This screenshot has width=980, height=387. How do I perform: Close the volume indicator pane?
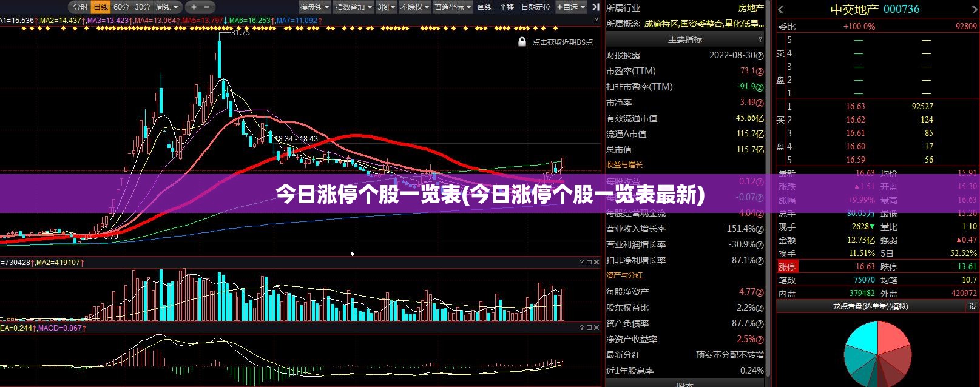coord(596,262)
